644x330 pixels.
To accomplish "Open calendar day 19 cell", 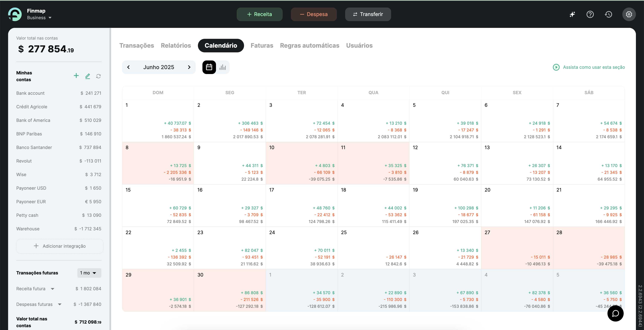I will (445, 205).
